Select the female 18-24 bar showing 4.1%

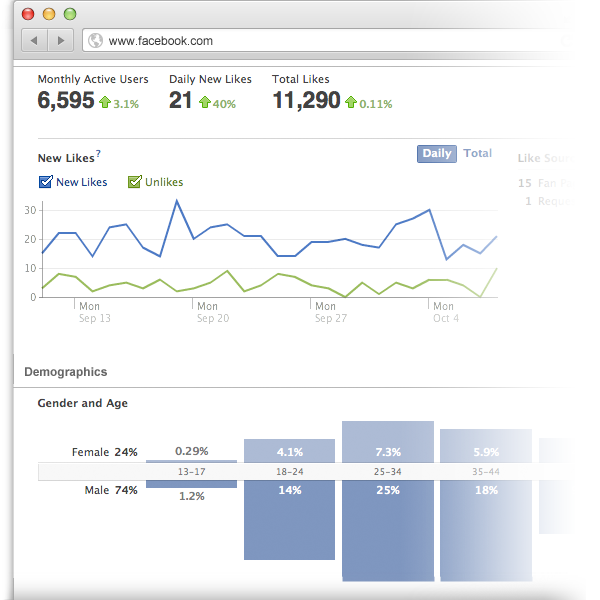(x=289, y=451)
